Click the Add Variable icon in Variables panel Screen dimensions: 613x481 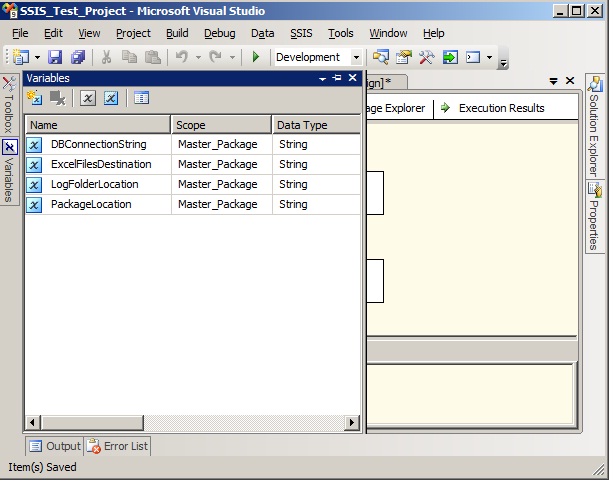point(35,98)
